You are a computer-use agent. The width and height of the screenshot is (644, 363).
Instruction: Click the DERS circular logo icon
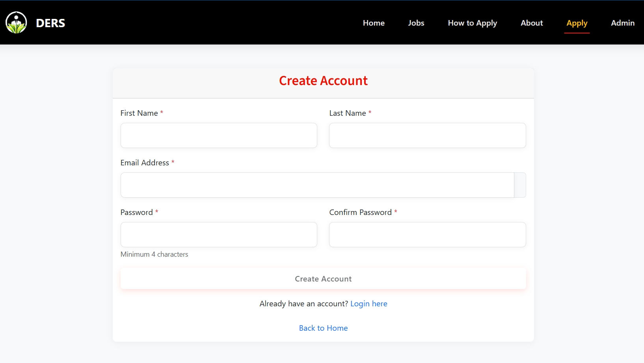coord(16,22)
